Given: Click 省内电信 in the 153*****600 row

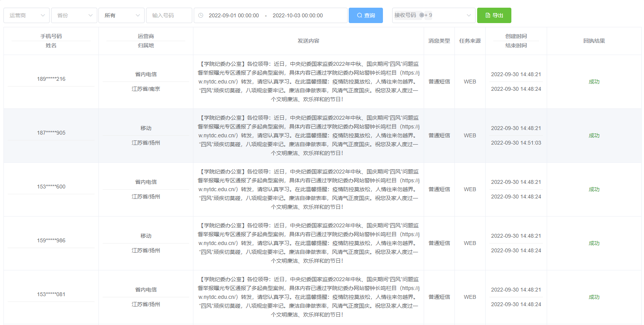Looking at the screenshot, I should pyautogui.click(x=146, y=182).
